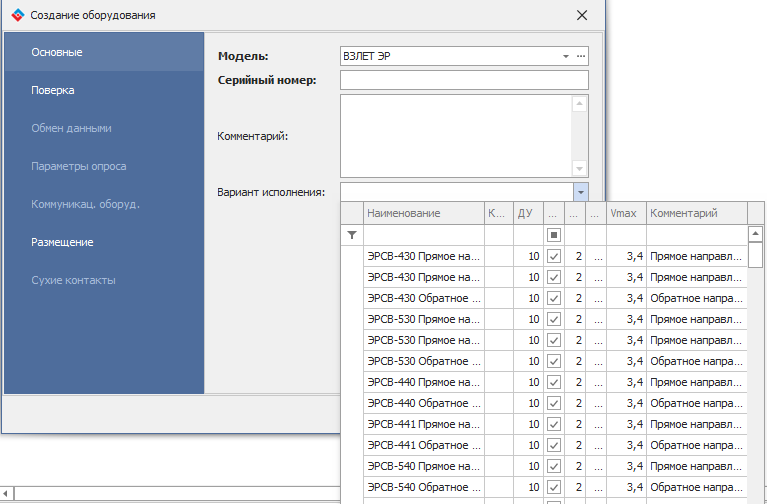Toggle checkbox in ЭРСВ-530 Обратное row
The image size is (767, 504).
554,361
